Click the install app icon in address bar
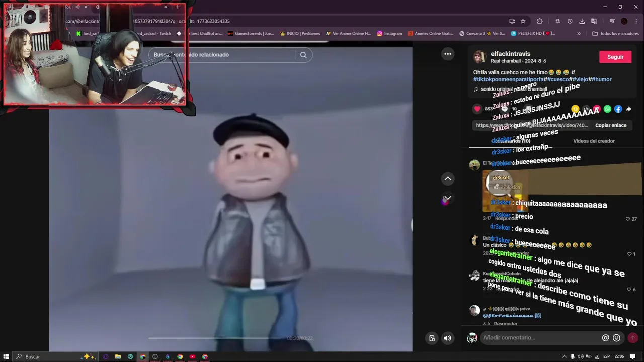This screenshot has width=644, height=362. click(512, 21)
